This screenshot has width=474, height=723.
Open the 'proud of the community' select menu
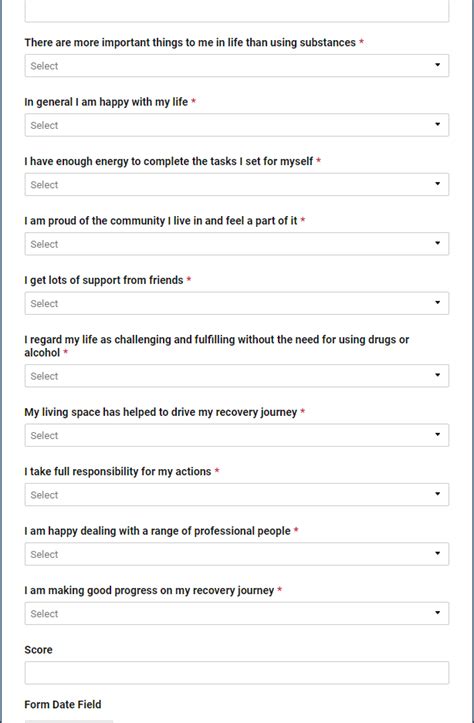point(237,244)
